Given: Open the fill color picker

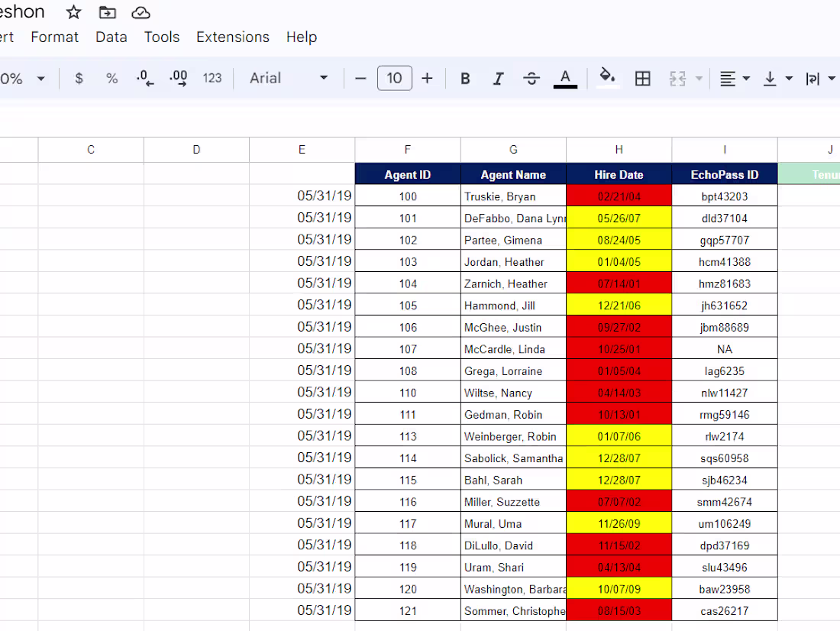Looking at the screenshot, I should 607,78.
